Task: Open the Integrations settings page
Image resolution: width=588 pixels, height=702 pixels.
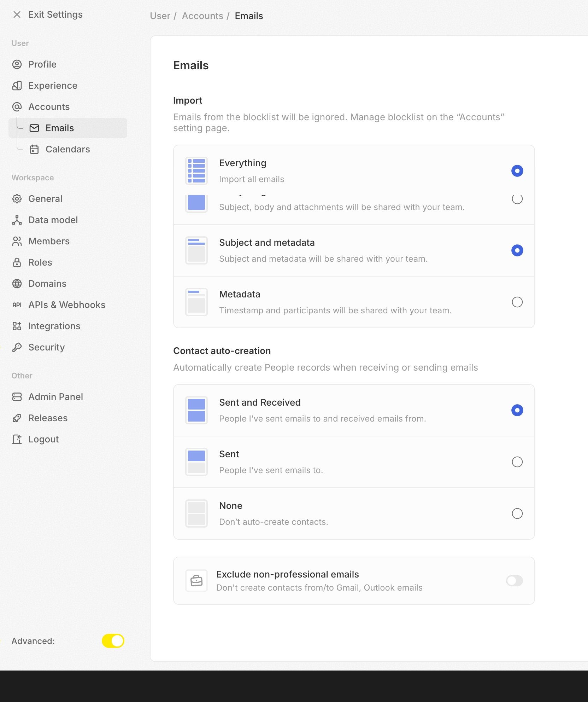Action: coord(54,326)
